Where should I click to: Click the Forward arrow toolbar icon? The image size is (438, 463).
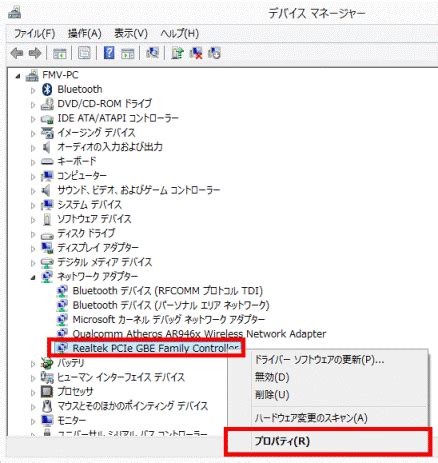coord(35,53)
